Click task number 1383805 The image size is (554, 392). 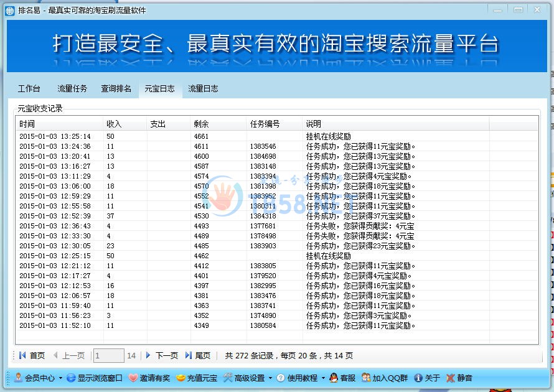coord(263,266)
